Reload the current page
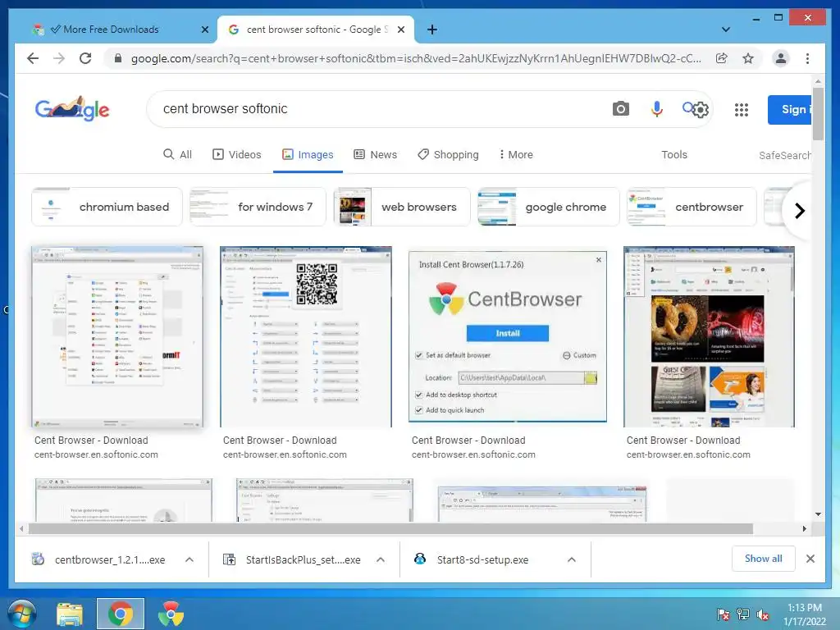 pyautogui.click(x=85, y=58)
